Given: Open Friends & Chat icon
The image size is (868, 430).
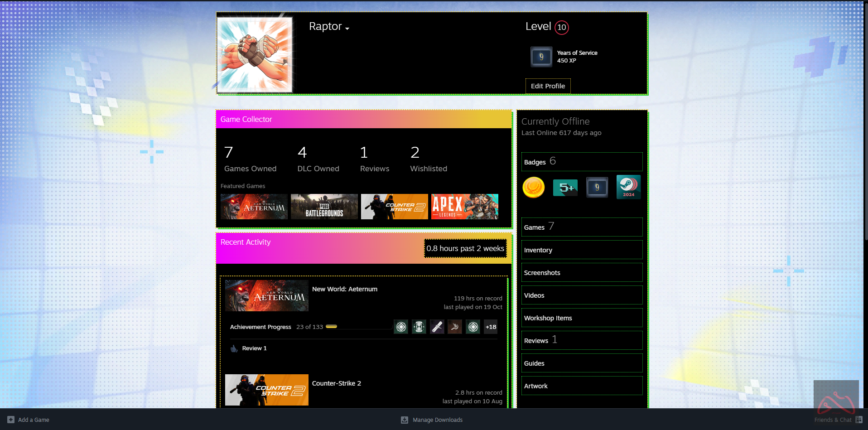Looking at the screenshot, I should tap(858, 420).
